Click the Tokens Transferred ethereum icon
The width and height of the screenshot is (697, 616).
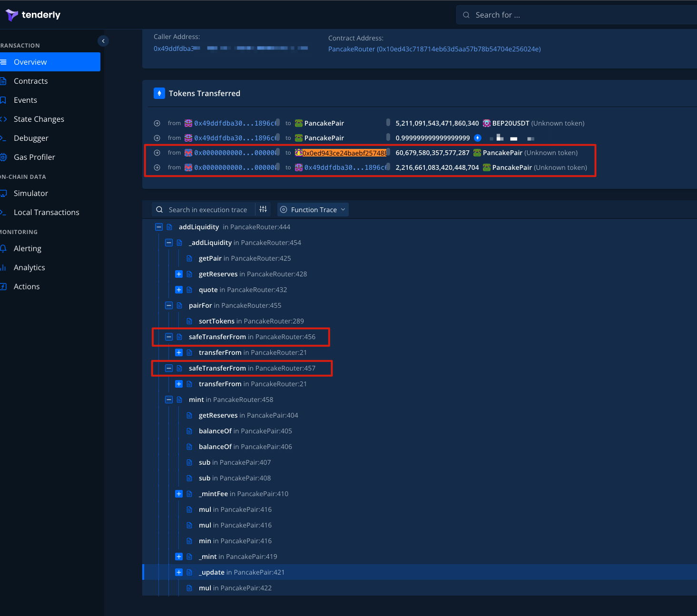(159, 93)
